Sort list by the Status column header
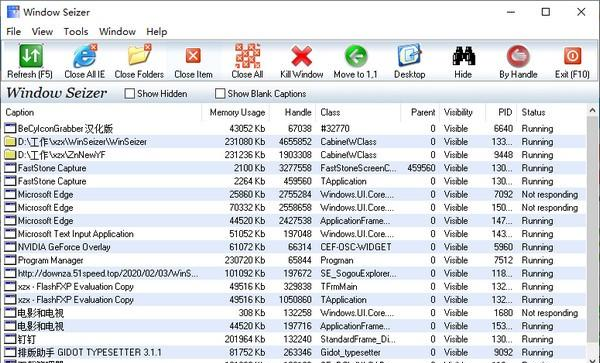Image resolution: width=600 pixels, height=363 pixels. pyautogui.click(x=533, y=112)
